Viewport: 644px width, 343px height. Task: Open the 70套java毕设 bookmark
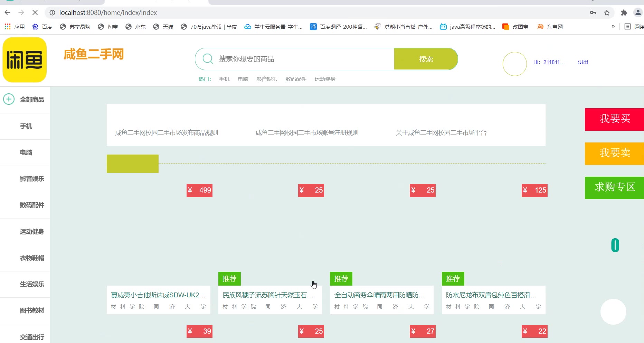pyautogui.click(x=209, y=27)
